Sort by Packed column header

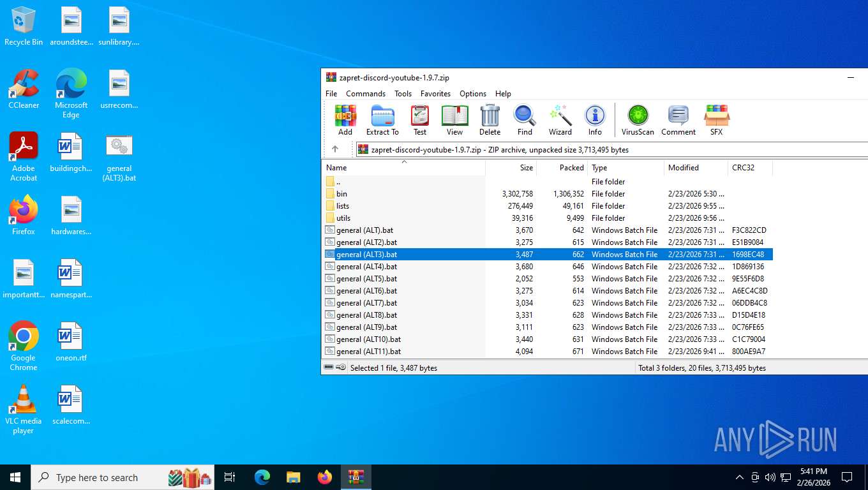click(x=562, y=168)
